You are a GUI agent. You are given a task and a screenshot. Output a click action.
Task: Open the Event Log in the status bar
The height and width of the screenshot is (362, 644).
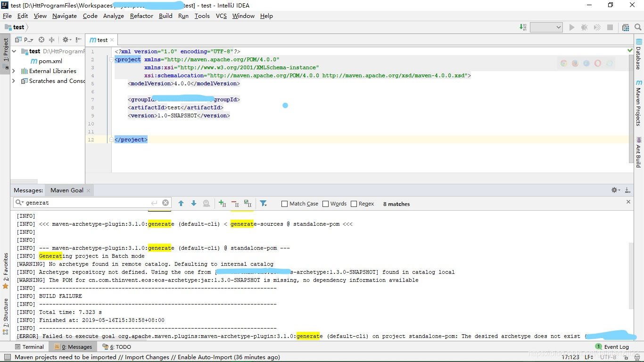[616, 346]
